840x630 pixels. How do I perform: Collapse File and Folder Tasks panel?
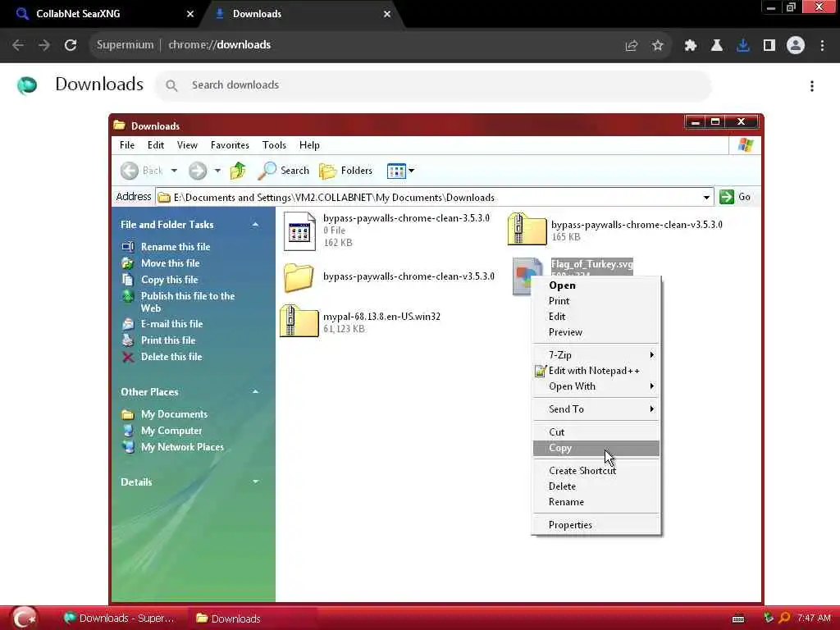pyautogui.click(x=256, y=225)
